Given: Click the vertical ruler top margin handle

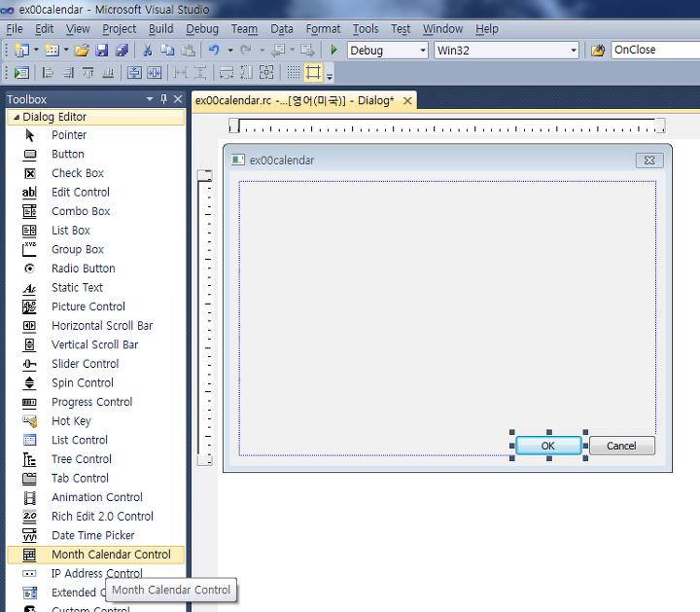Looking at the screenshot, I should (205, 175).
